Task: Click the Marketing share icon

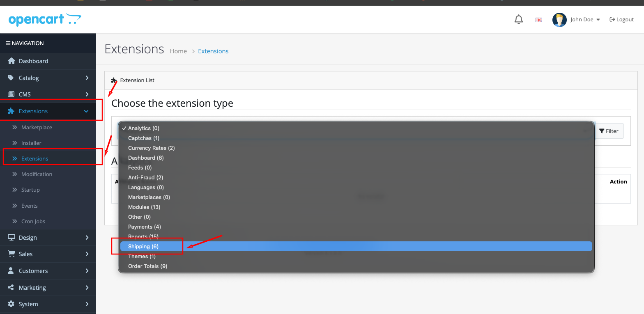Action: pos(11,288)
